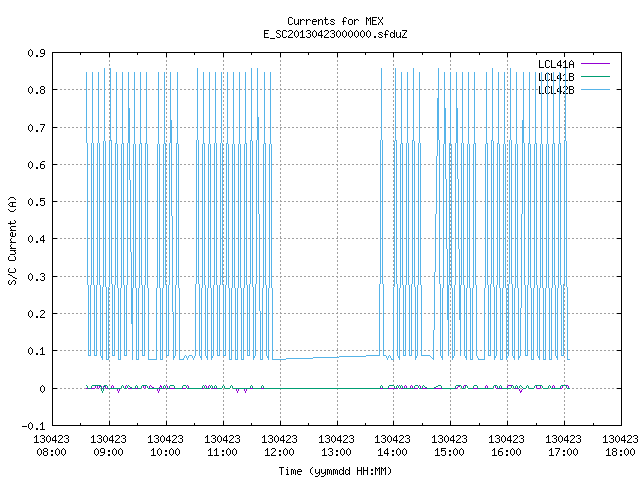Select the filename E_SC20130423000000.sfduZ text
Screen dimensions: 640x480
coord(335,34)
